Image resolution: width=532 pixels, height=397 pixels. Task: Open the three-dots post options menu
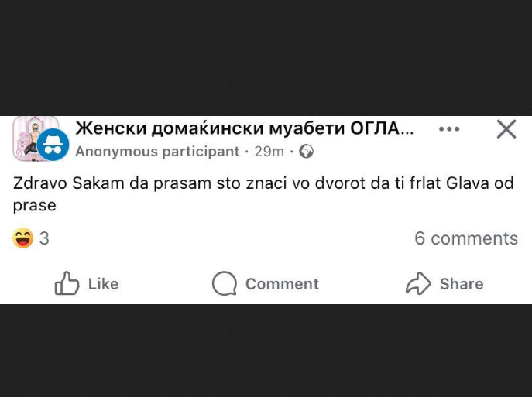tap(449, 129)
